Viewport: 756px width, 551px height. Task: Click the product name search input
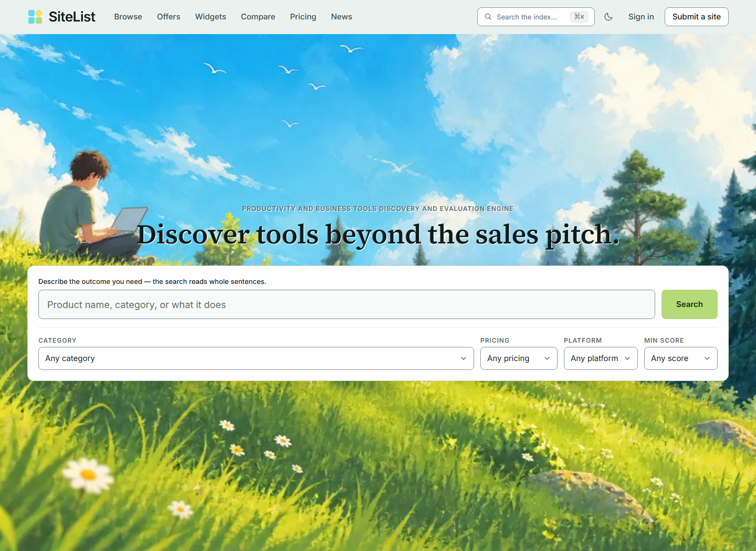(x=346, y=304)
